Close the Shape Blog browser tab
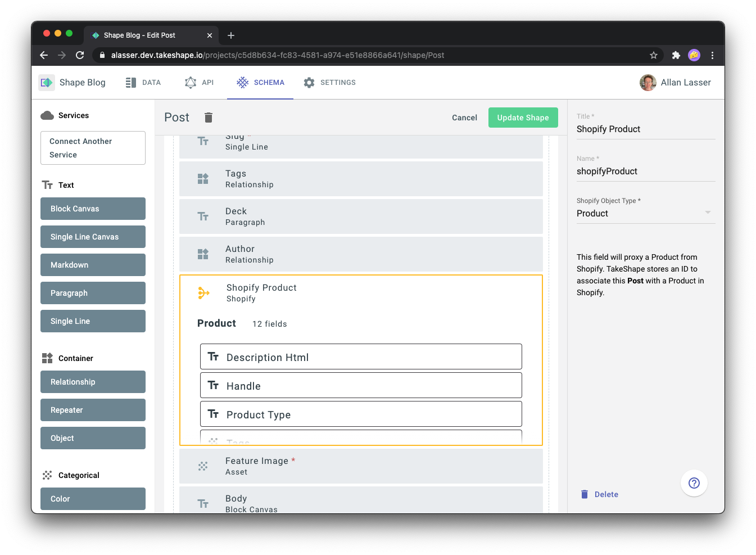The width and height of the screenshot is (756, 555). click(x=210, y=35)
